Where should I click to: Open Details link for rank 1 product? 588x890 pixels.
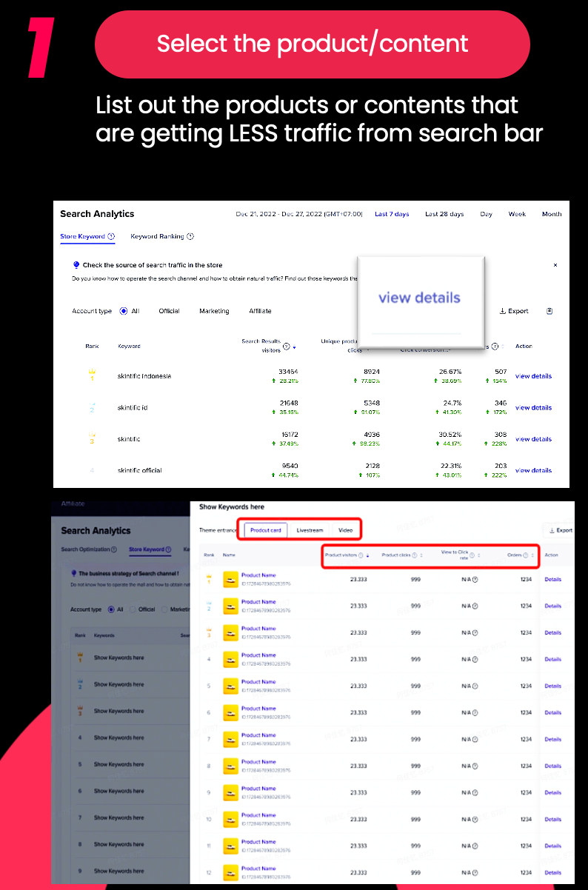click(x=552, y=580)
